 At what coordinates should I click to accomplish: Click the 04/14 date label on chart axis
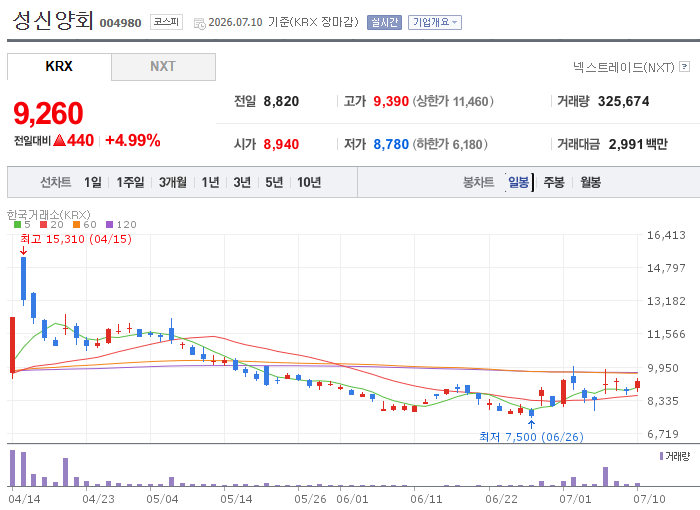(x=24, y=499)
